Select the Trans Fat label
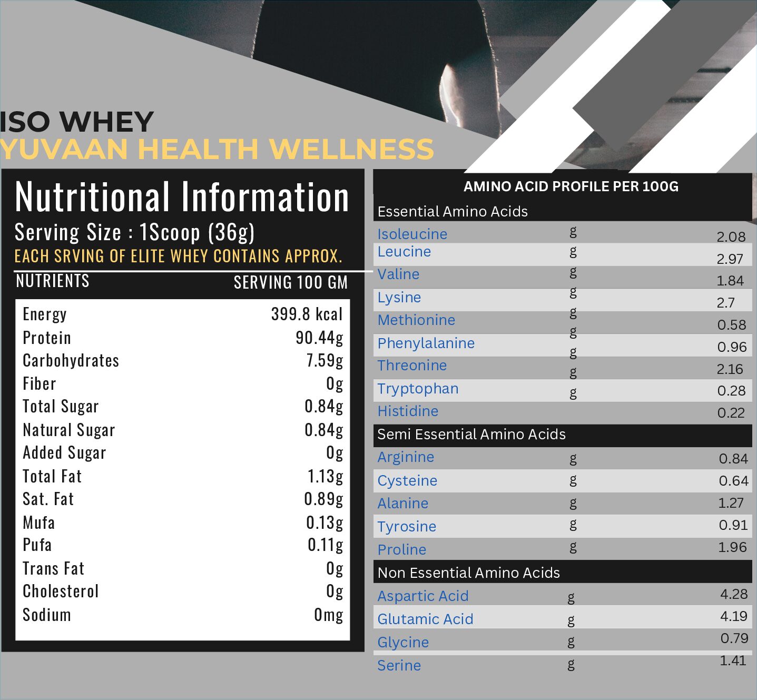This screenshot has height=700, width=757. pos(53,569)
